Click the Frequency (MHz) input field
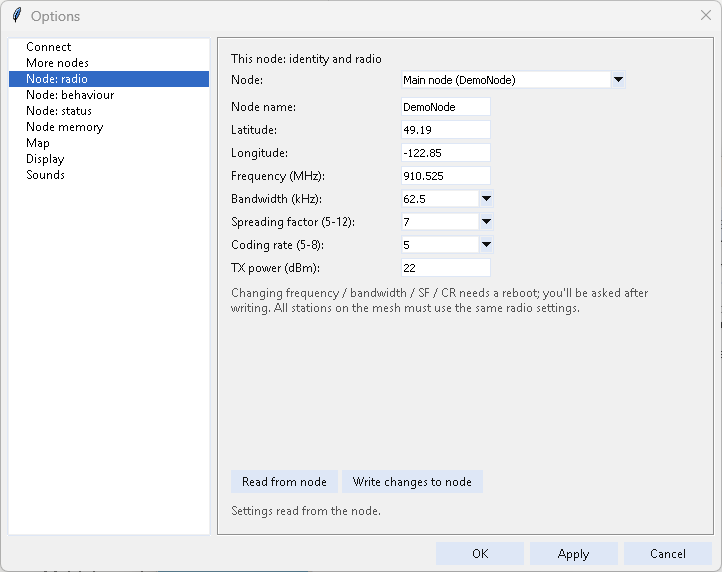The image size is (722, 572). pyautogui.click(x=446, y=176)
